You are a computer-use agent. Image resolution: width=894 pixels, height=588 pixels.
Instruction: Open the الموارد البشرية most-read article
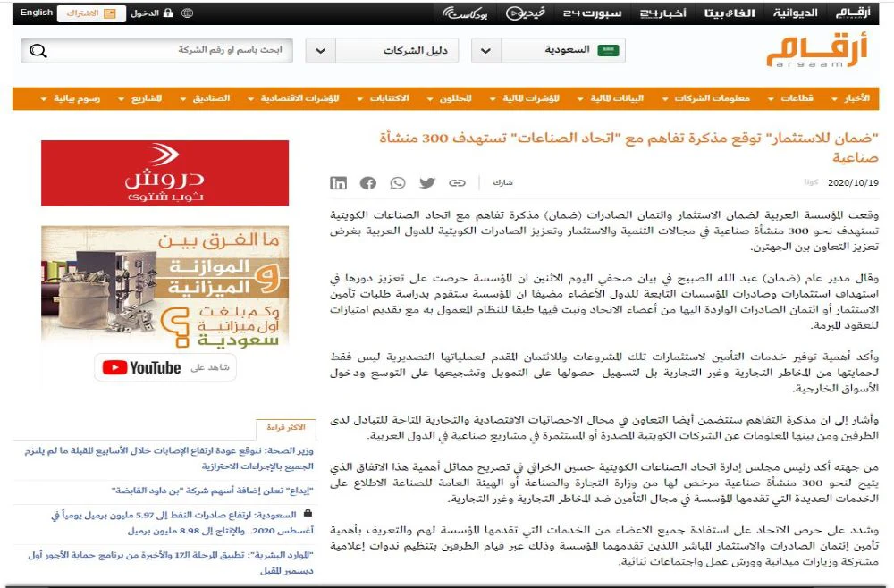click(x=171, y=562)
